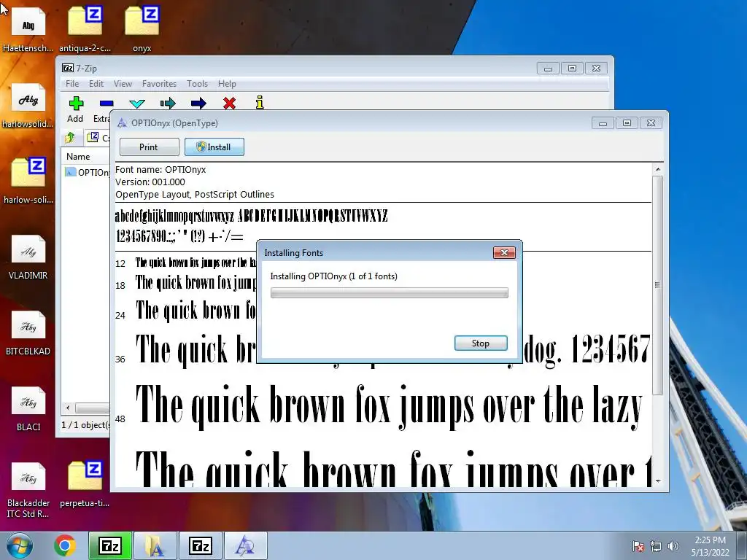The height and width of the screenshot is (560, 747).
Task: Click the Test checkmark icon in 7-Zip toolbar
Action: [x=137, y=103]
